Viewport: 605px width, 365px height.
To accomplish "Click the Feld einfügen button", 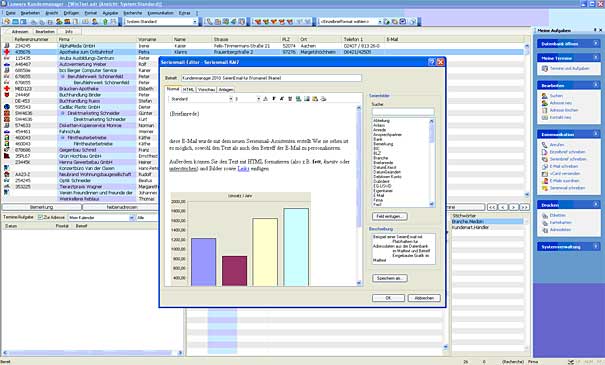I will pos(390,216).
